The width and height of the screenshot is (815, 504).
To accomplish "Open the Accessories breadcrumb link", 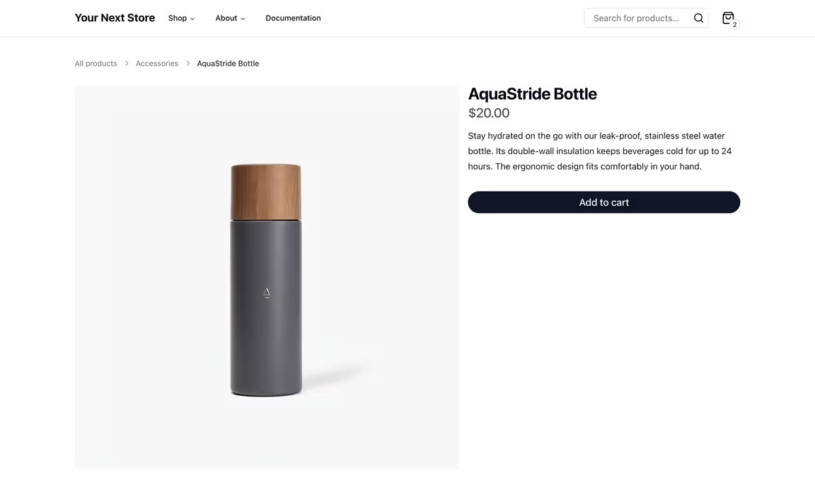I will (x=157, y=64).
